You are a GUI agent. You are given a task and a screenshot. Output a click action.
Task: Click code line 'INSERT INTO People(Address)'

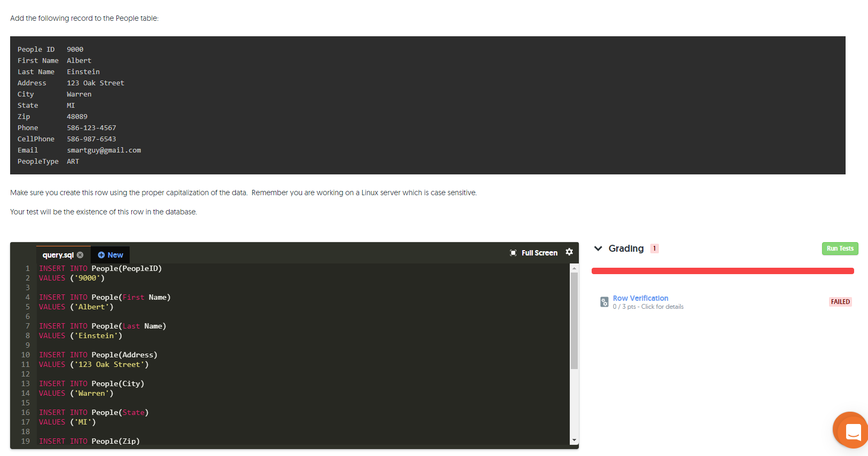click(98, 355)
